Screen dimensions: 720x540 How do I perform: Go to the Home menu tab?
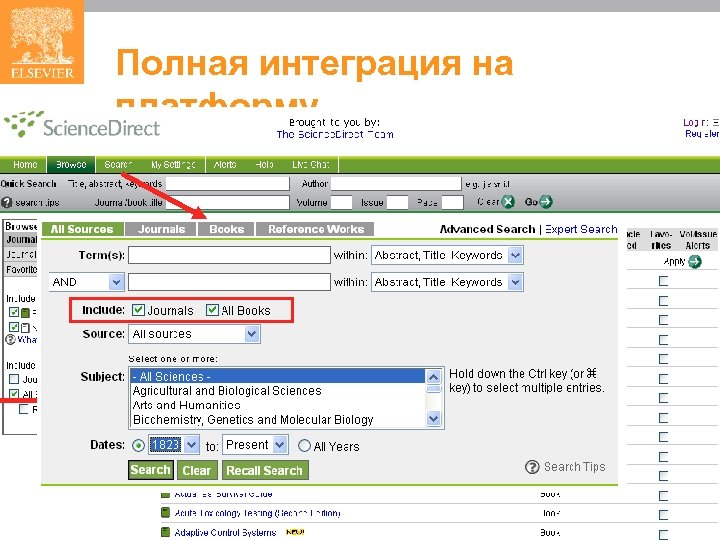click(x=25, y=164)
